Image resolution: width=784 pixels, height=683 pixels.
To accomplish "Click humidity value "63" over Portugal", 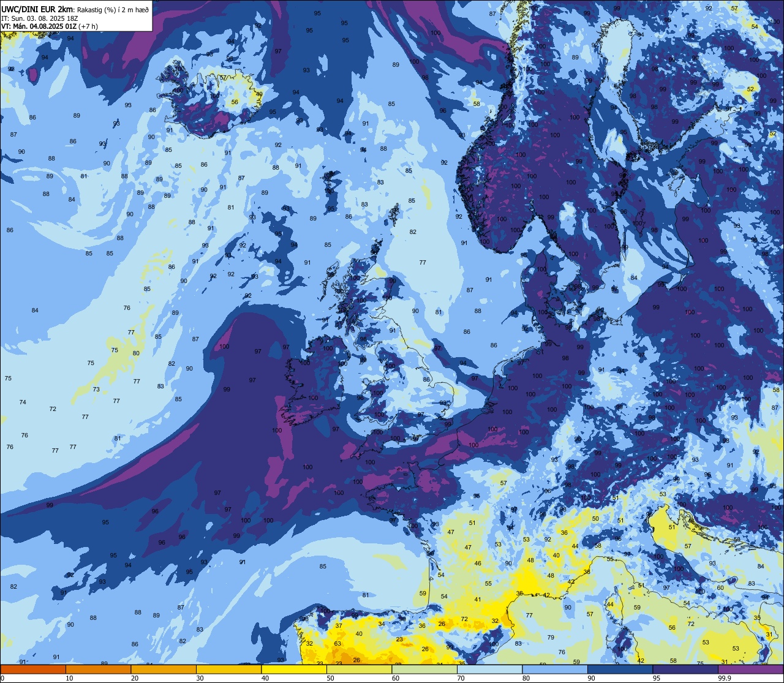I will point(337,644).
